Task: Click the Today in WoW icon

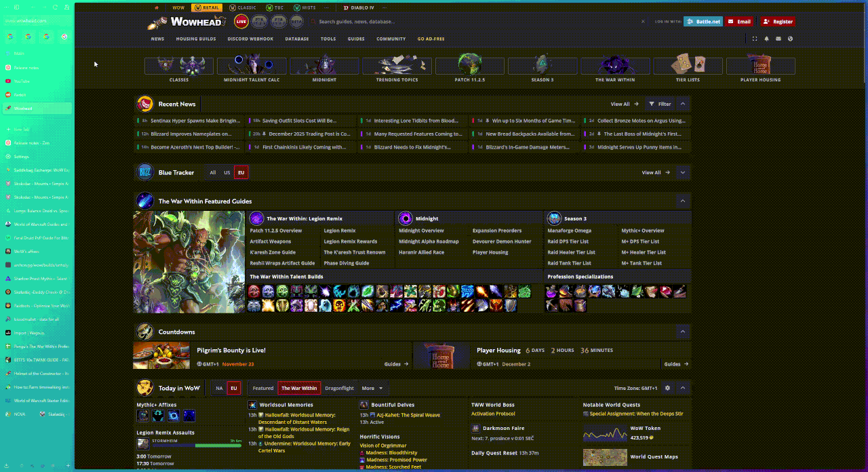Action: [145, 388]
